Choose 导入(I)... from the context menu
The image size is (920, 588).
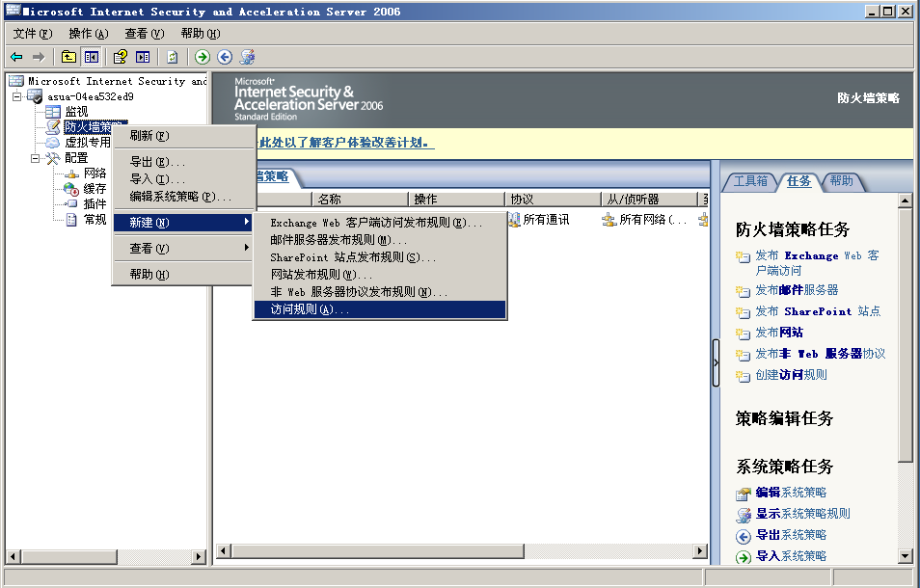pos(184,178)
